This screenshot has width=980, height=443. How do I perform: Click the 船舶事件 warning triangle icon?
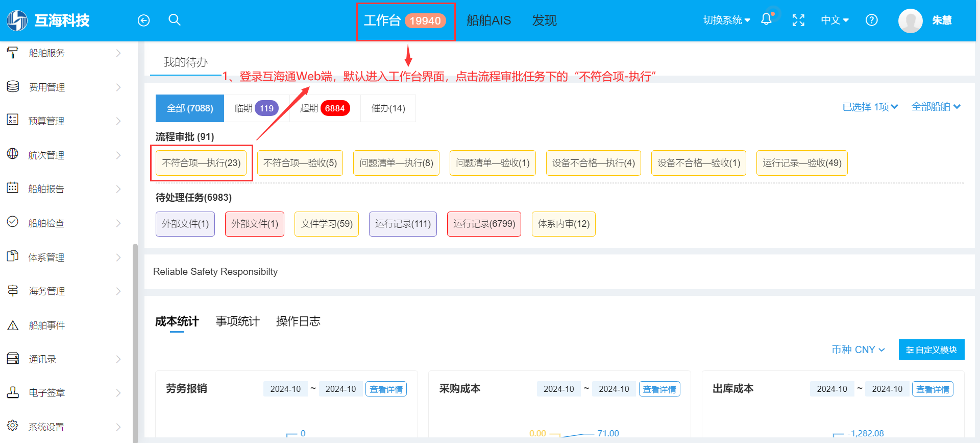pyautogui.click(x=13, y=325)
